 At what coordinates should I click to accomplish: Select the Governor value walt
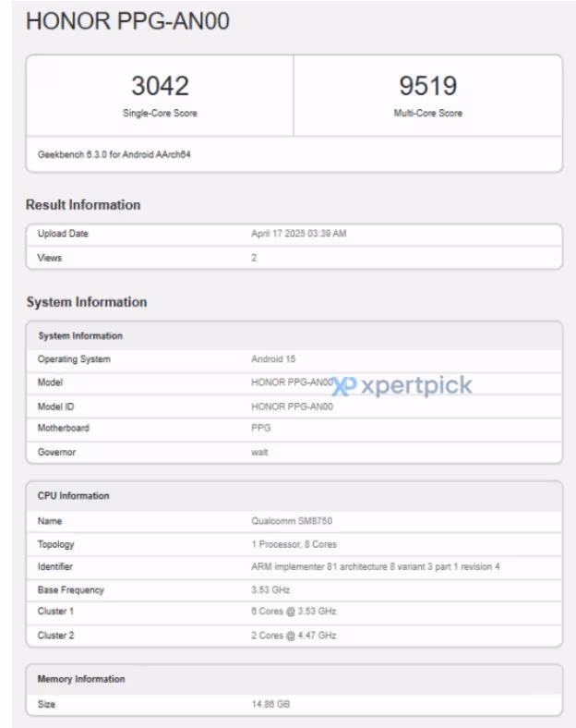(259, 452)
